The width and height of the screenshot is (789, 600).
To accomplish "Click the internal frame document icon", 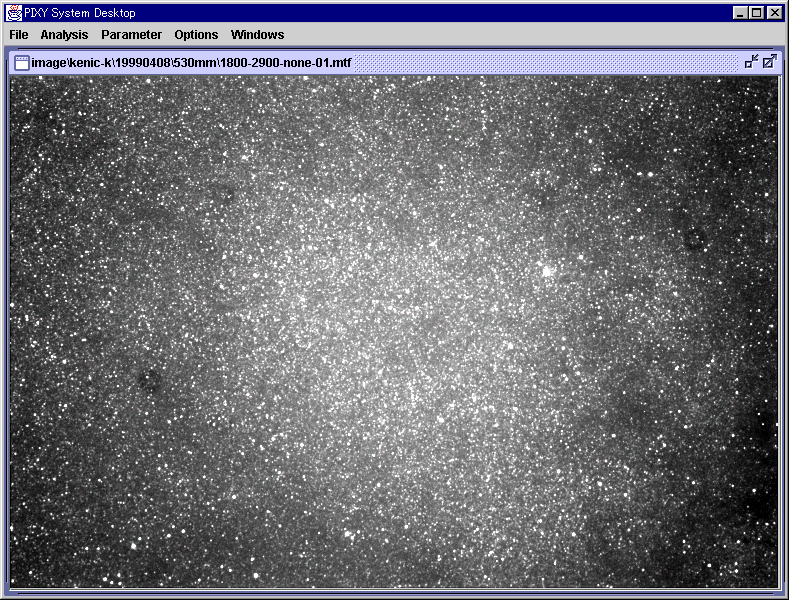I will (22, 63).
